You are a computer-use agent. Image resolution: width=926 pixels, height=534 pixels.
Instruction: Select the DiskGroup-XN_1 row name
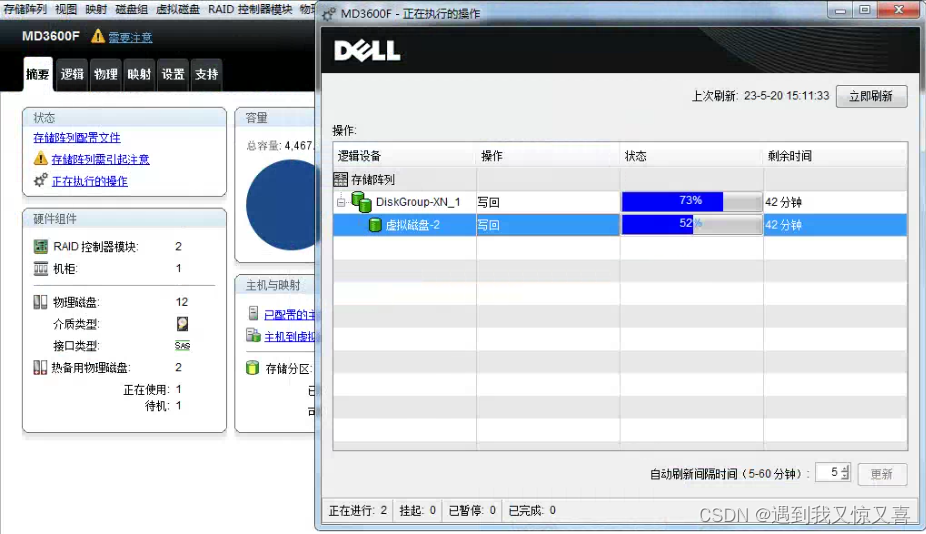pyautogui.click(x=418, y=202)
